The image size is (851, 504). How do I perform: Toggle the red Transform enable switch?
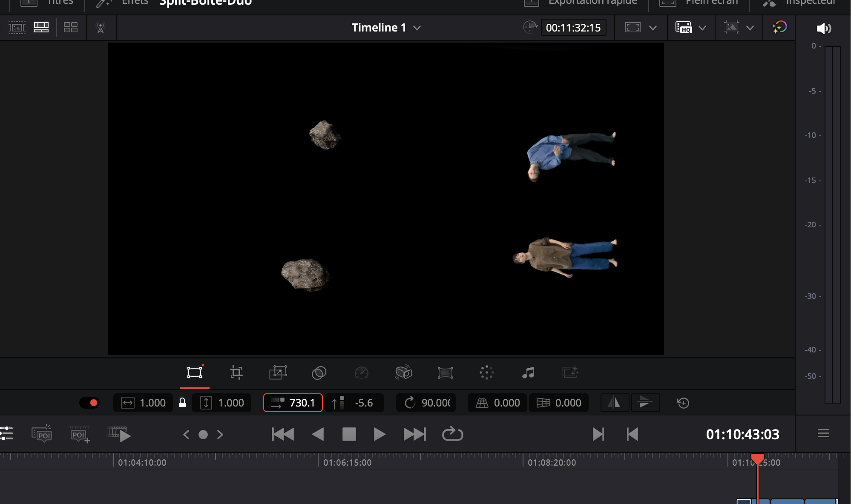[89, 403]
